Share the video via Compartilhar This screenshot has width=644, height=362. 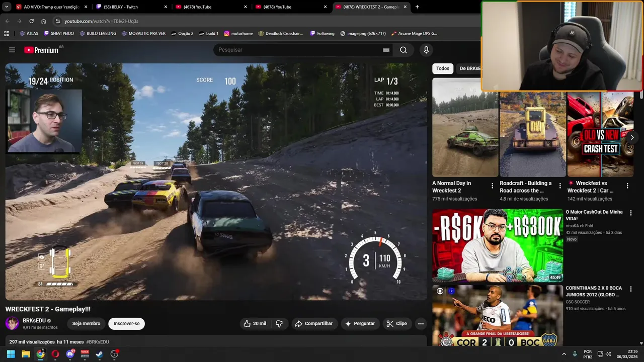coord(314,323)
